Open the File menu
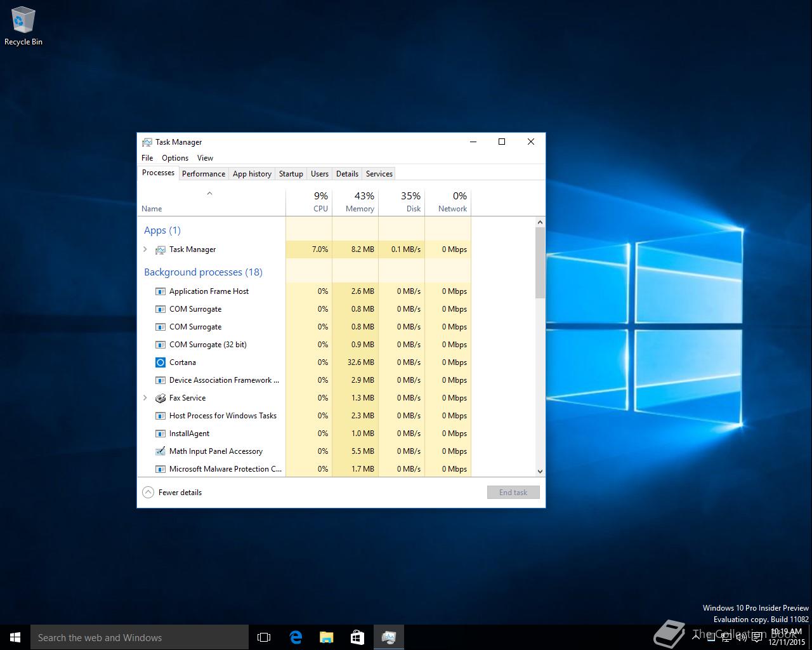Screen dimensions: 812x650 [147, 158]
